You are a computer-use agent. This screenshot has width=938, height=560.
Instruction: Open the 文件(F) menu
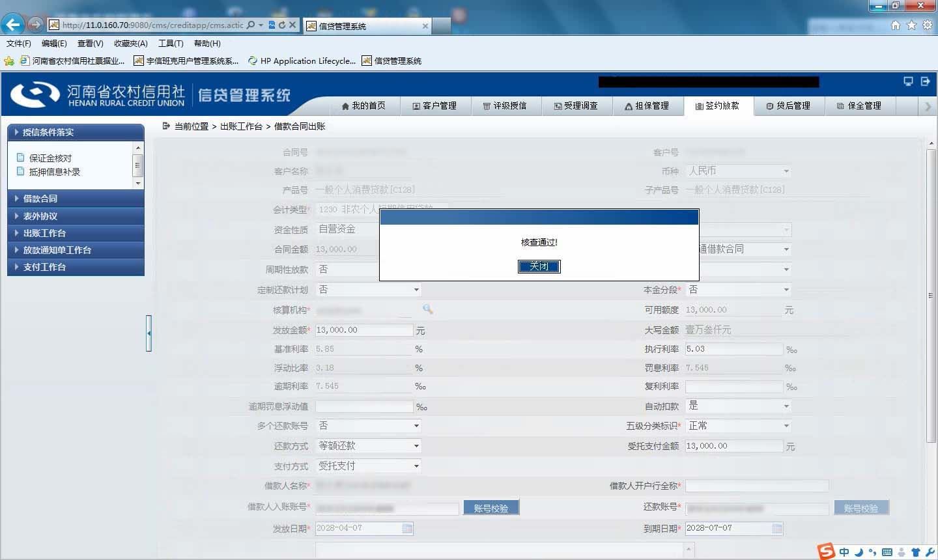pyautogui.click(x=19, y=44)
